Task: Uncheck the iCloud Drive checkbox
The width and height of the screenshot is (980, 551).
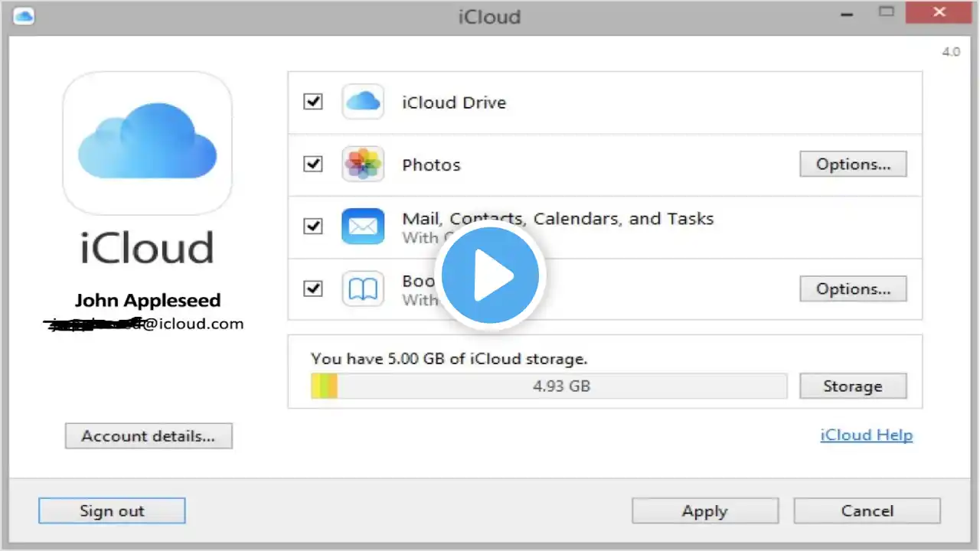Action: [313, 102]
